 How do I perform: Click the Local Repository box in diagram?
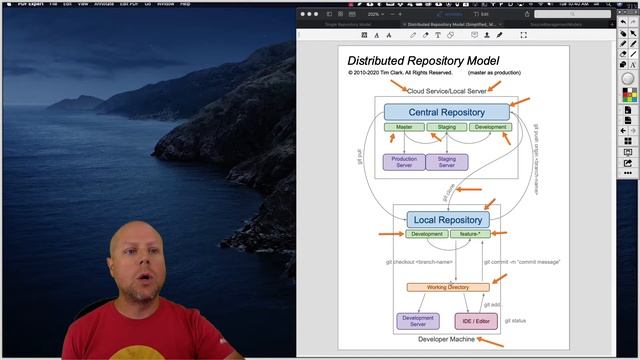click(448, 220)
